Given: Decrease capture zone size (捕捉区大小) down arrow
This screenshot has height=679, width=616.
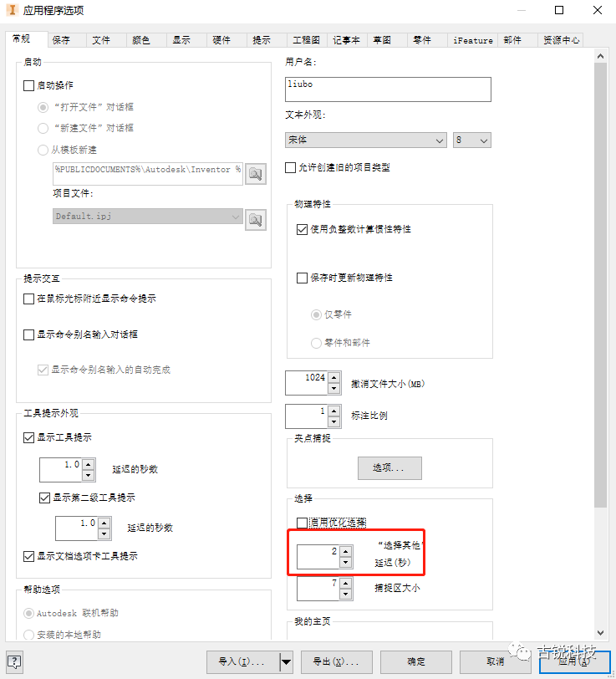Looking at the screenshot, I should (345, 594).
